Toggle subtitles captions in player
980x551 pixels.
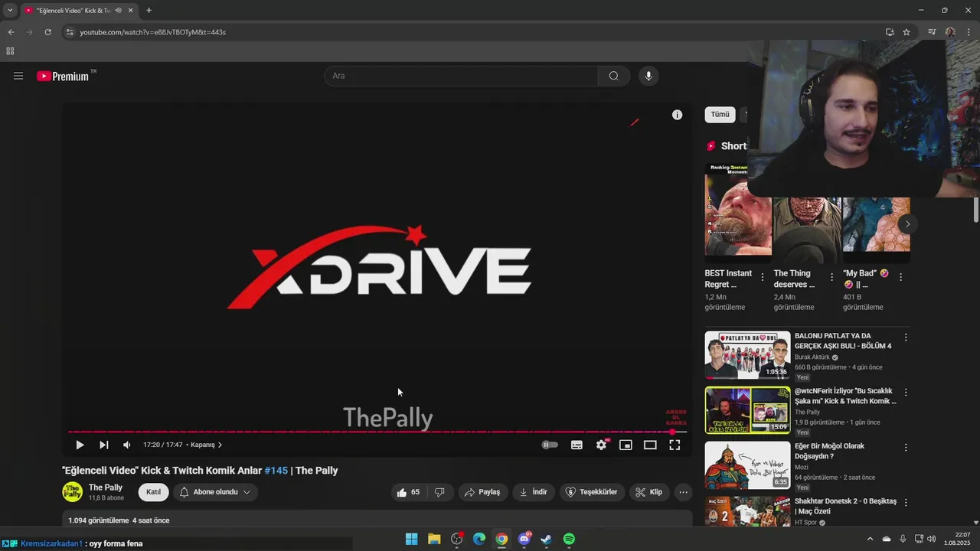577,445
